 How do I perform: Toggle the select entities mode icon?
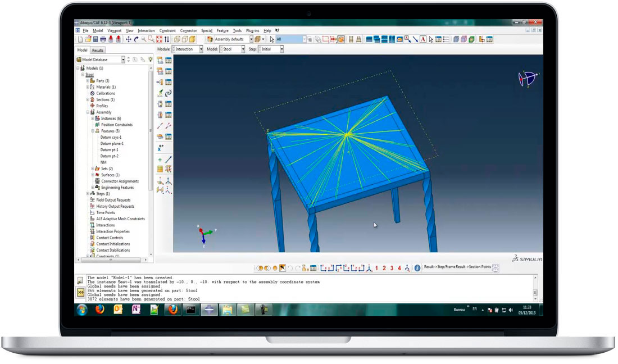coord(342,39)
